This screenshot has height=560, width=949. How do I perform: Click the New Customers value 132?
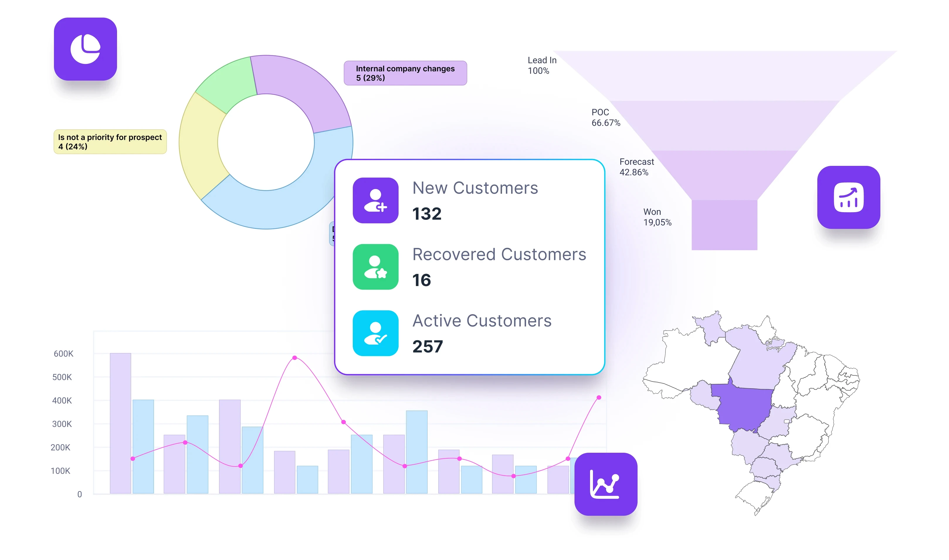tap(427, 214)
